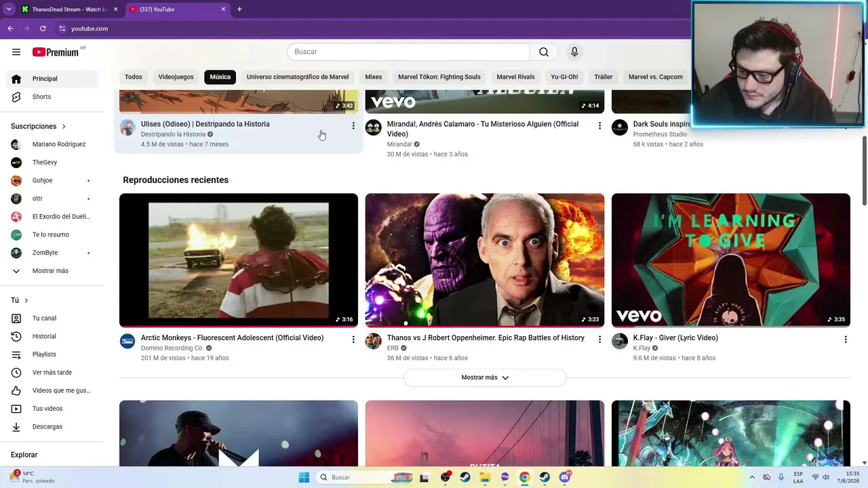This screenshot has height=488, width=868.
Task: Go to the YouTube Premium home logo
Action: pyautogui.click(x=56, y=52)
